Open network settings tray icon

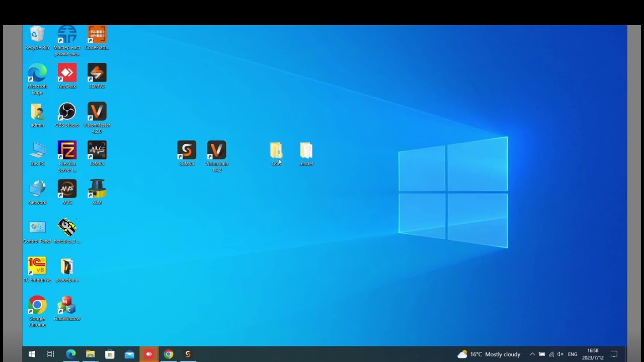click(551, 354)
